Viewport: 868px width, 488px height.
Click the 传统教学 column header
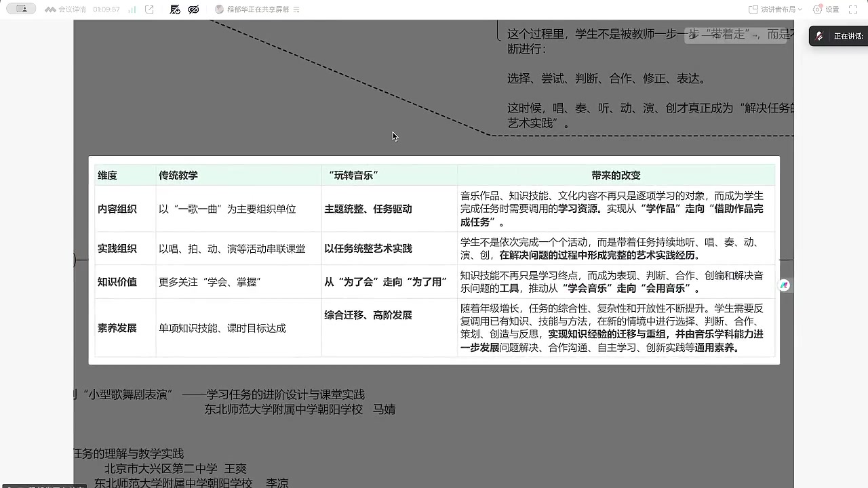click(239, 175)
